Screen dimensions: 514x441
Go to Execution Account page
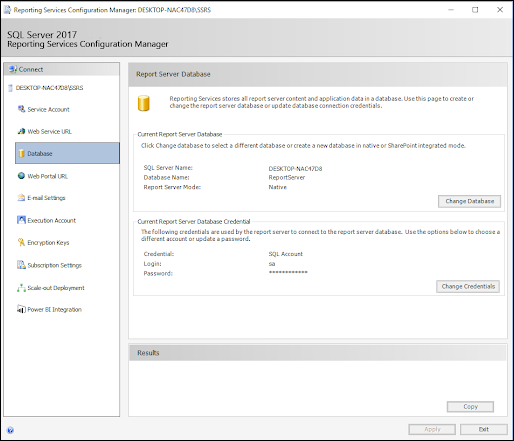pyautogui.click(x=52, y=220)
